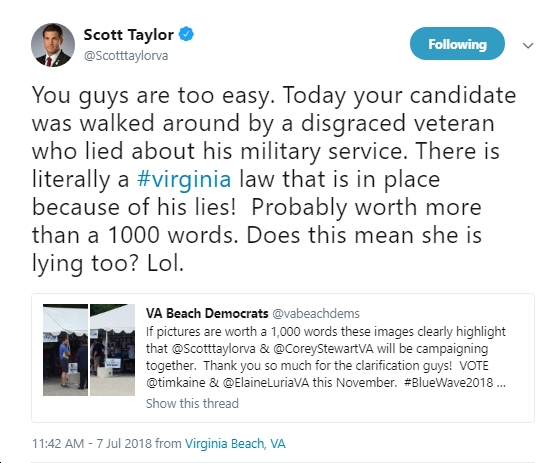Screen dimensions: 556x463
Task: Click Show this thread link
Action: (192, 403)
